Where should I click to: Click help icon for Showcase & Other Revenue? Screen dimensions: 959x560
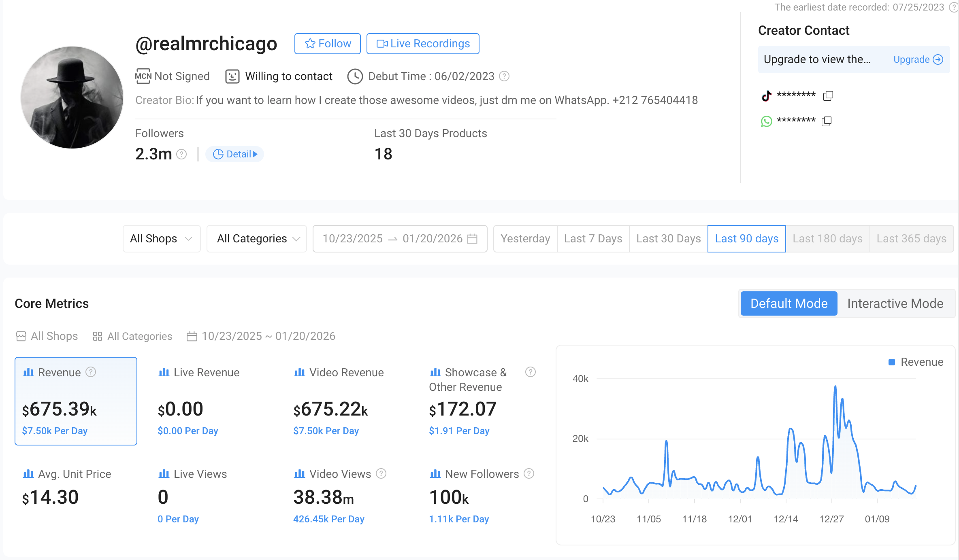click(530, 372)
